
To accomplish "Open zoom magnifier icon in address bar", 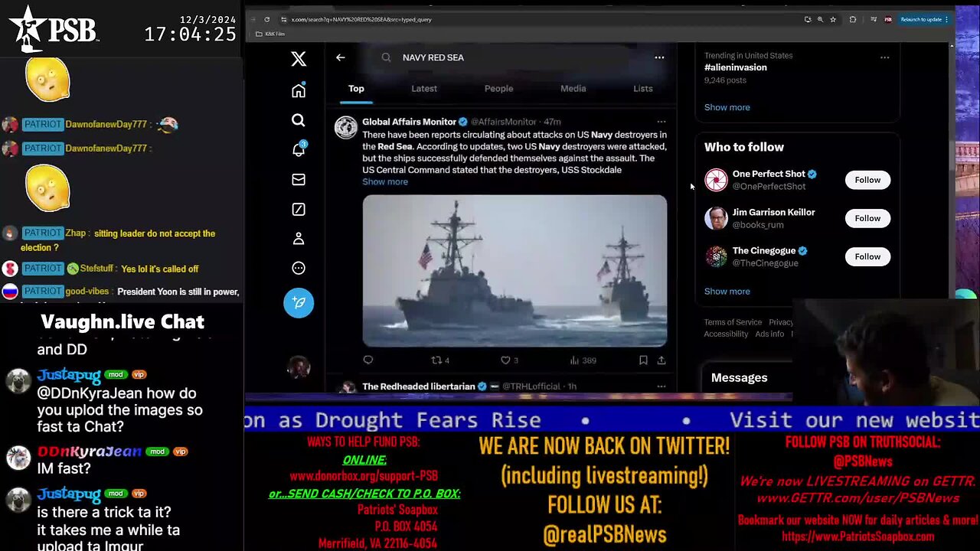I will point(820,19).
